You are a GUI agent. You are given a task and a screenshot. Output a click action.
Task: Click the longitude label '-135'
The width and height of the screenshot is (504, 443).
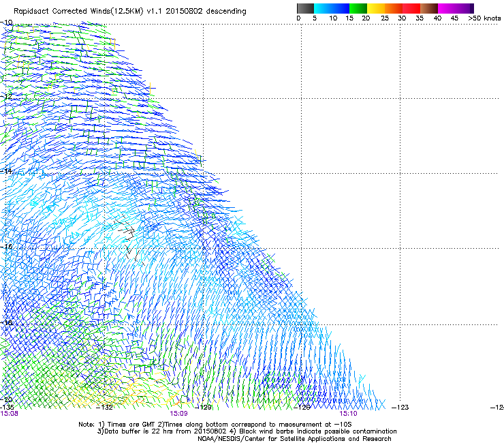pos(7,408)
